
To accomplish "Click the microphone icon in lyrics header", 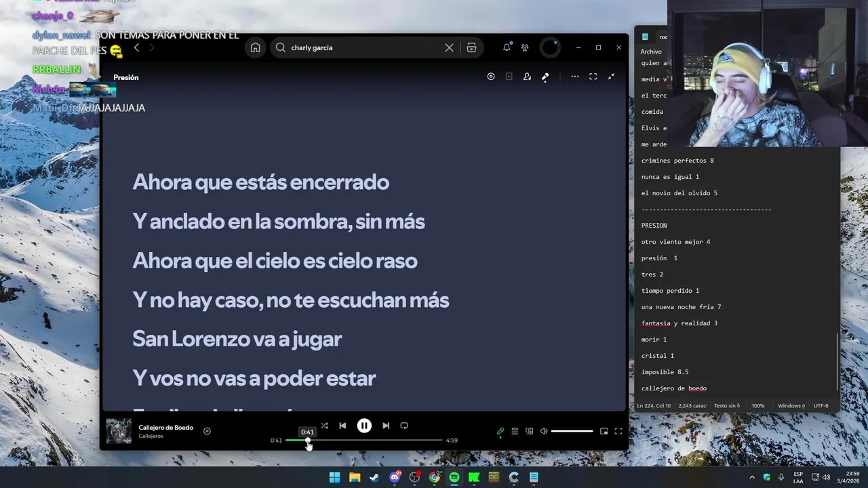I will pos(545,77).
